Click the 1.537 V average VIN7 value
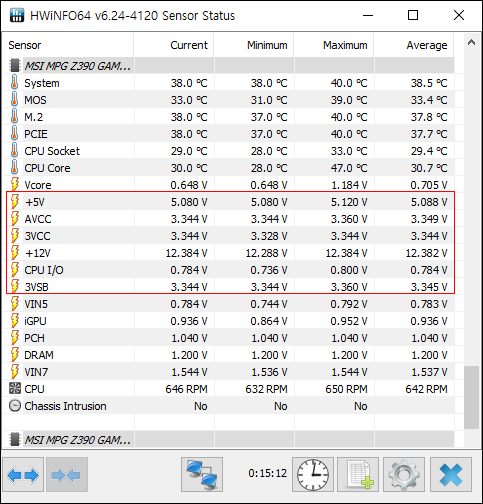The image size is (483, 504). tap(429, 372)
